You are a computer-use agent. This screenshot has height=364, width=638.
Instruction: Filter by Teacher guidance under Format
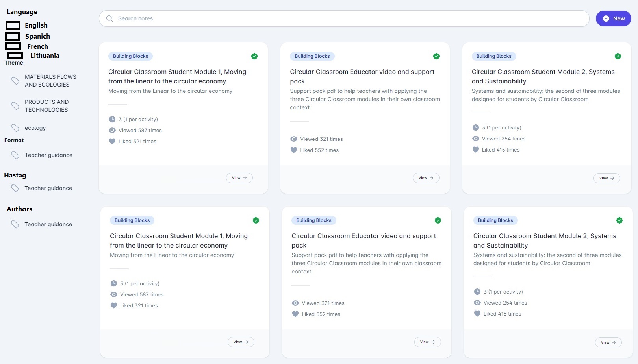(48, 155)
